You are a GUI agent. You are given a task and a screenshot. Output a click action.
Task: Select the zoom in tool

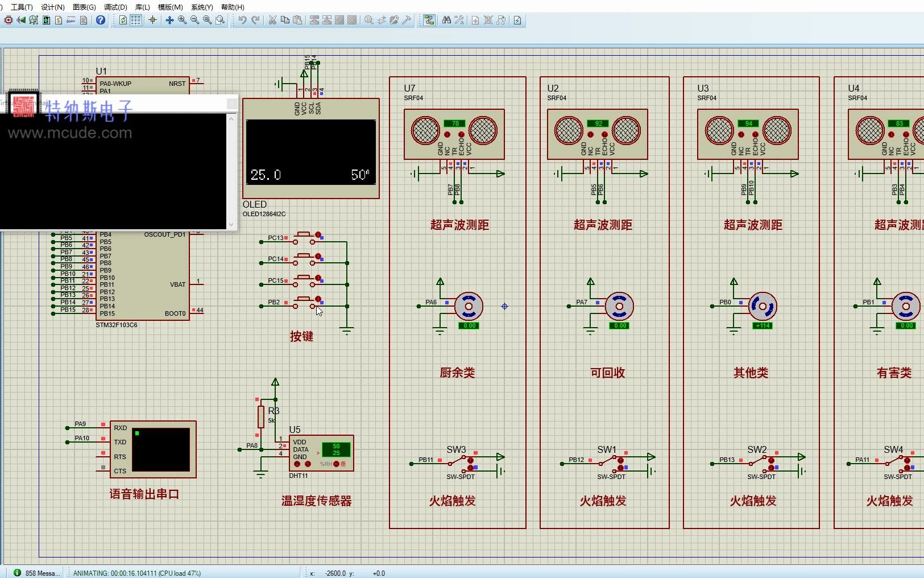(182, 20)
